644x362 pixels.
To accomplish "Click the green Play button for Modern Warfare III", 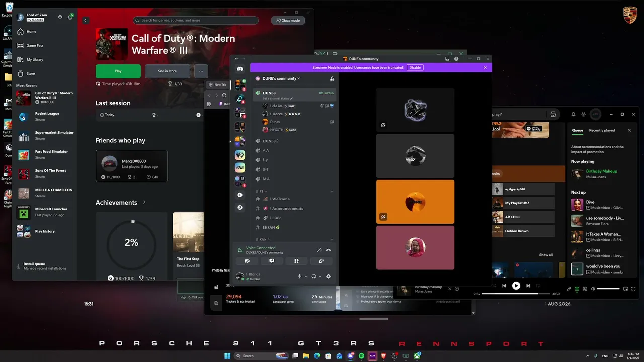I will tap(118, 71).
